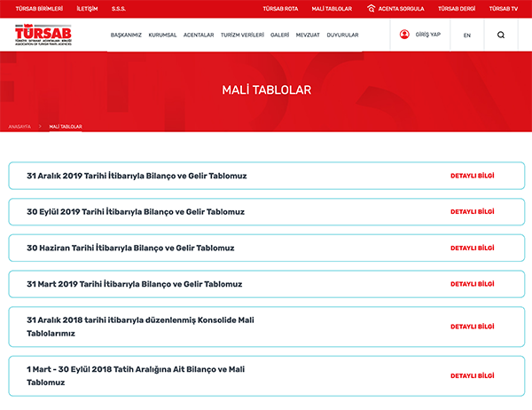Image resolution: width=532 pixels, height=410 pixels.
Task: Visit TÜRSAB TV link
Action: [503, 8]
